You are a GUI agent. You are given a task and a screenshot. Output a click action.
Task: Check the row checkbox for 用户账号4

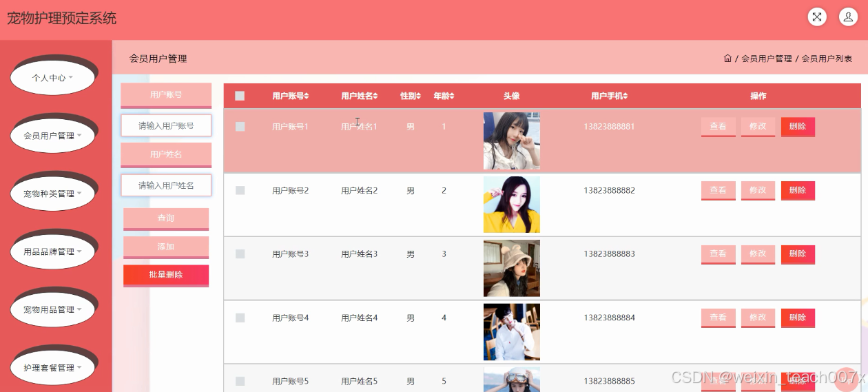point(240,318)
